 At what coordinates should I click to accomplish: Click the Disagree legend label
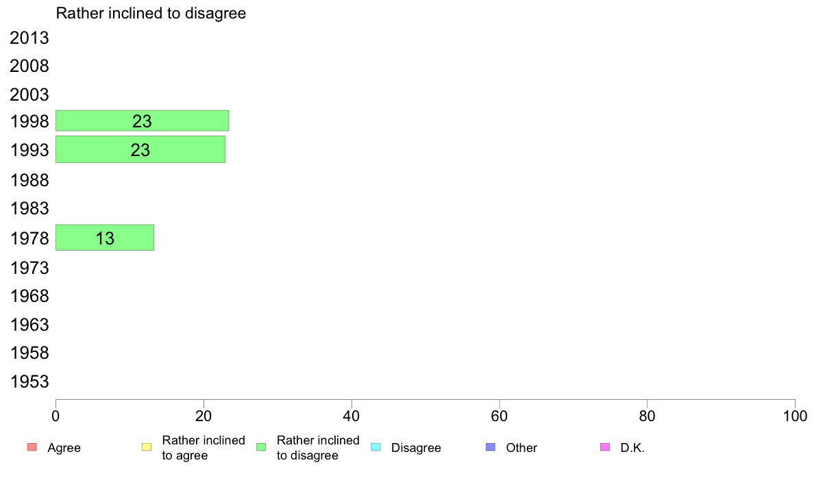point(416,448)
